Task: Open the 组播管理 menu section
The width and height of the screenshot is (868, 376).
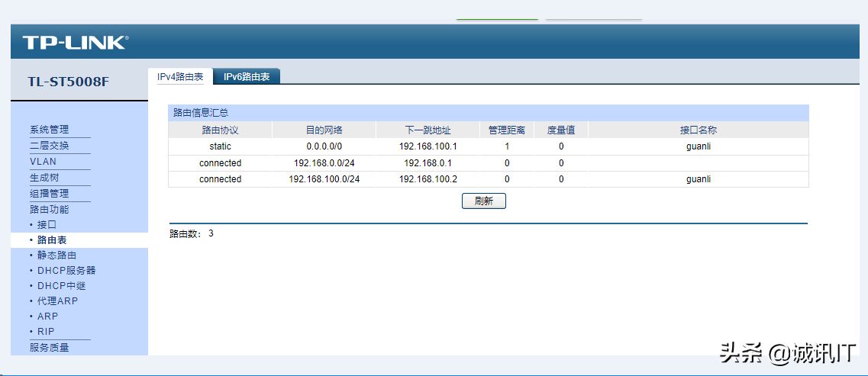Action: [x=50, y=194]
